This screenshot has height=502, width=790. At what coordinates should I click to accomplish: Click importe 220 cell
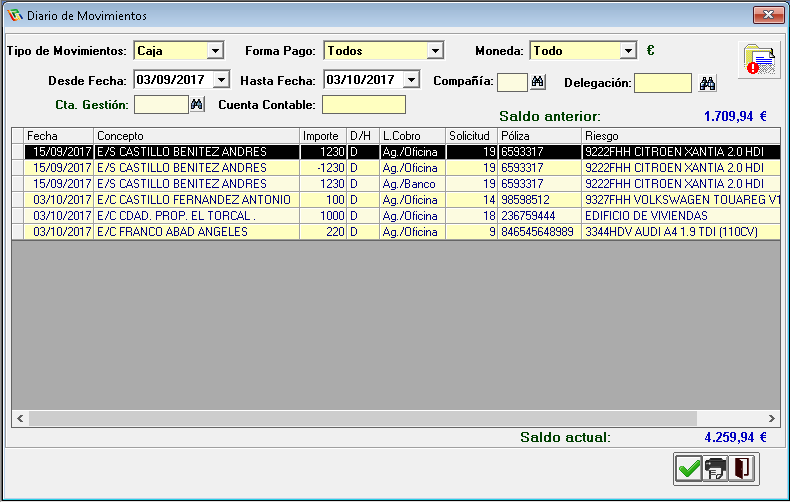(x=323, y=232)
